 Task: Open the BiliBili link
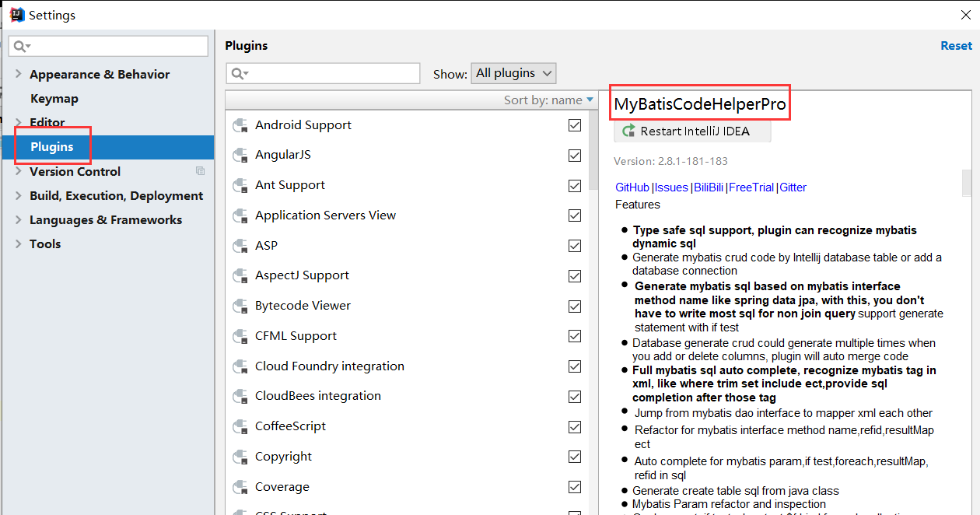click(709, 187)
